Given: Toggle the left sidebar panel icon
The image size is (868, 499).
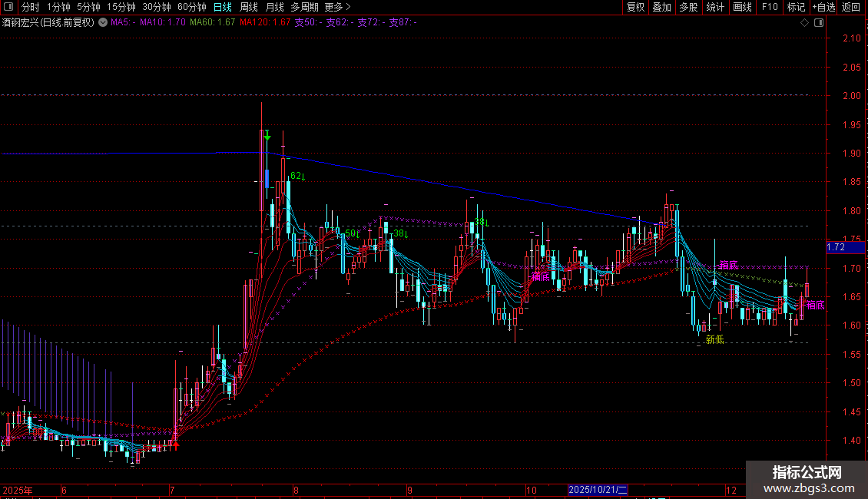Looking at the screenshot, I should click(x=8, y=7).
